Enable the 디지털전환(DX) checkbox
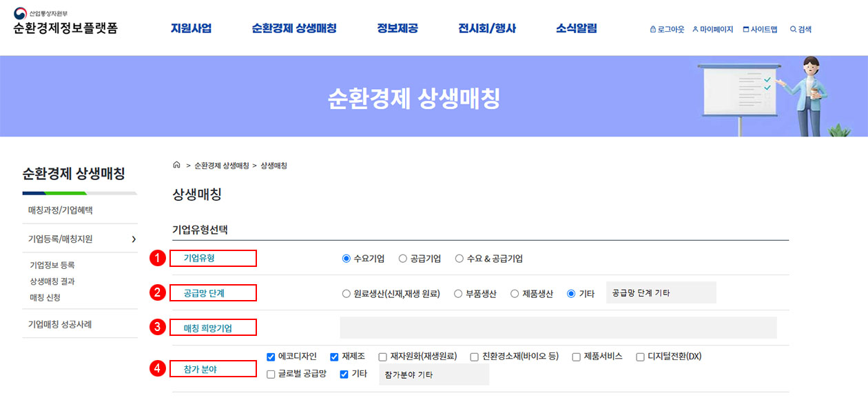The width and height of the screenshot is (868, 409). click(640, 357)
